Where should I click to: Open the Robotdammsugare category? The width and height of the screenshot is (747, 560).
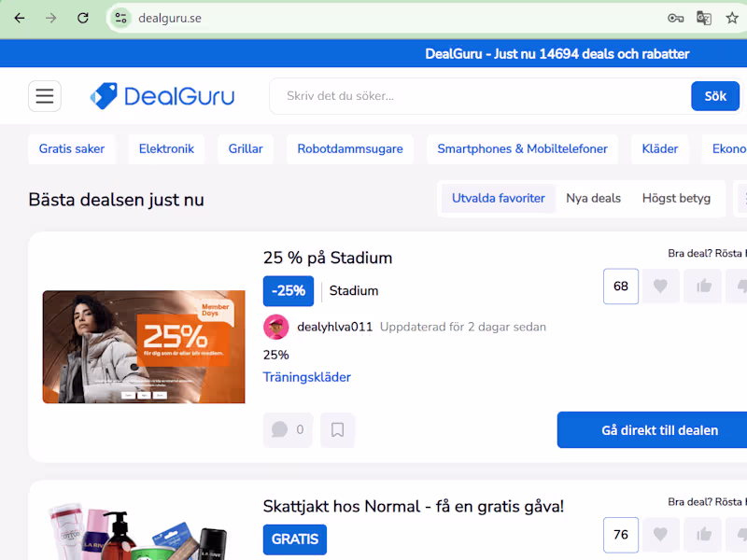click(350, 149)
